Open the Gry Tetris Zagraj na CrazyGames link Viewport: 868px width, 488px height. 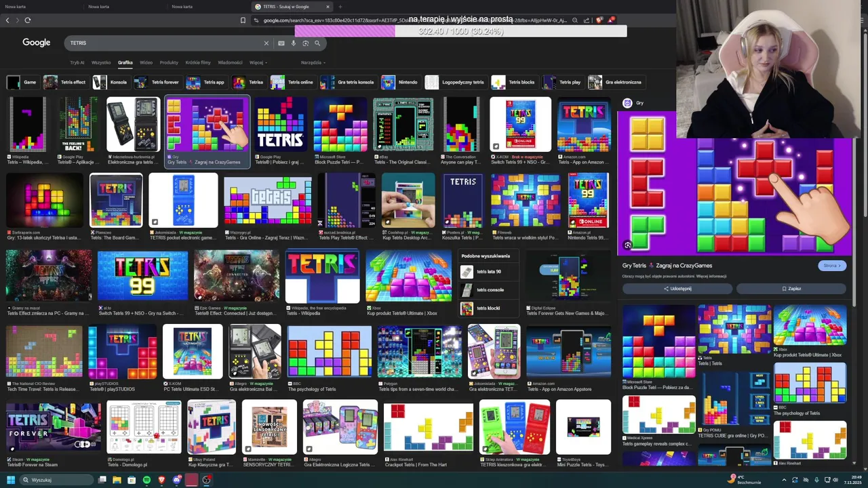point(667,266)
